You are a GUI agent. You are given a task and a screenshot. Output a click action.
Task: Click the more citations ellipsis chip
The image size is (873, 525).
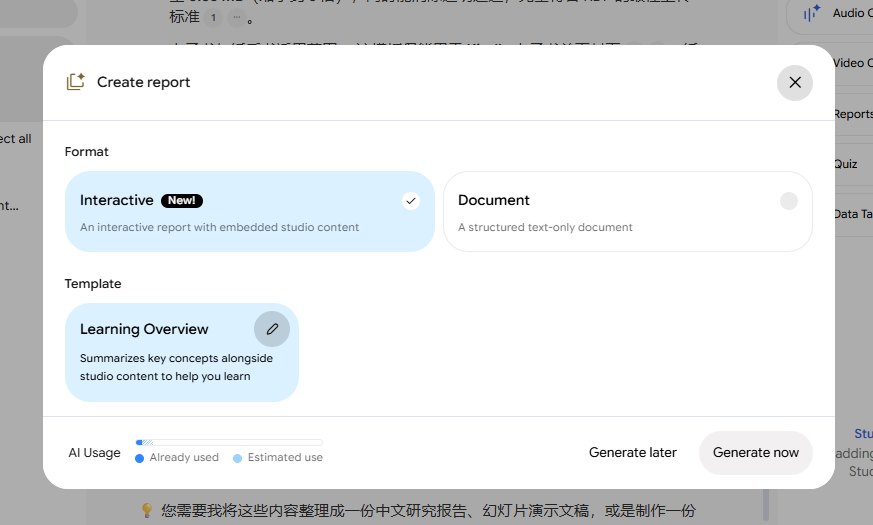pos(236,18)
